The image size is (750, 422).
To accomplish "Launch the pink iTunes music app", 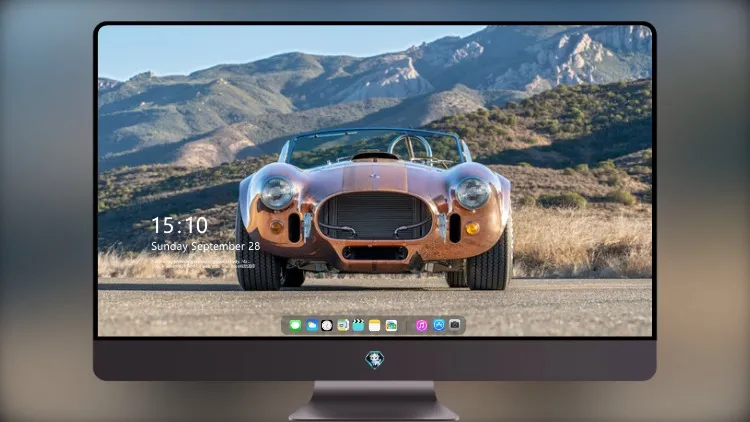I will 421,326.
